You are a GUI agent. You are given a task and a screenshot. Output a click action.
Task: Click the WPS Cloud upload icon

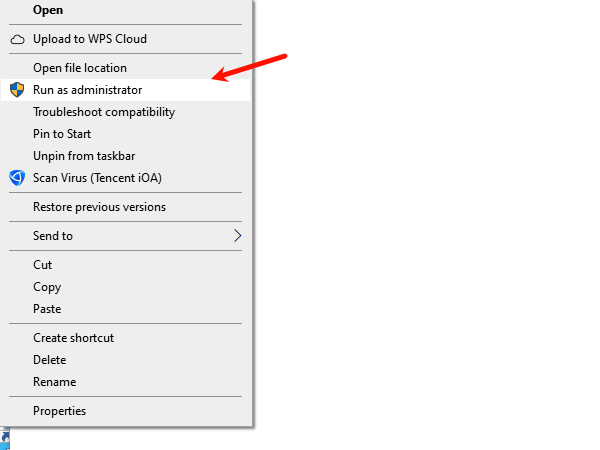[17, 39]
